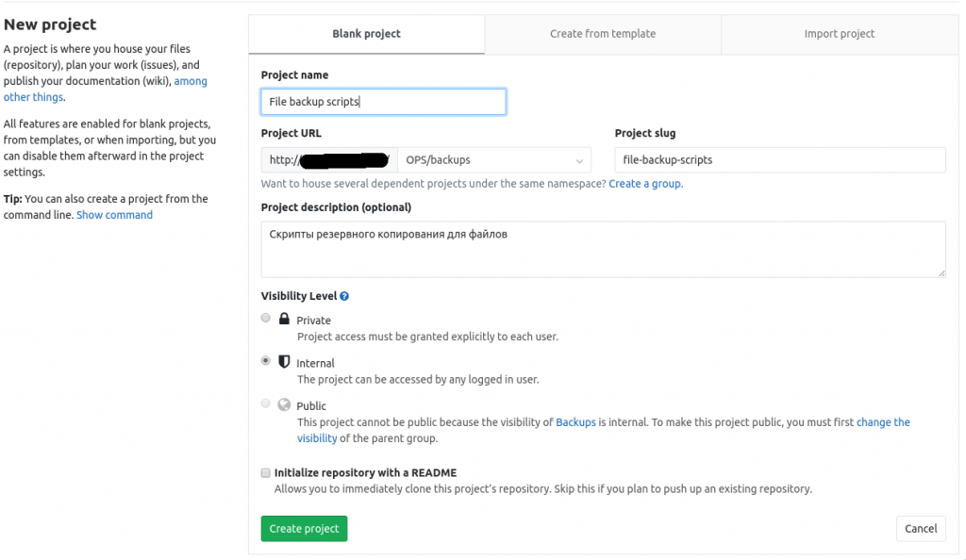Open the Import project tab
This screenshot has height=560, width=966.
pyautogui.click(x=839, y=33)
